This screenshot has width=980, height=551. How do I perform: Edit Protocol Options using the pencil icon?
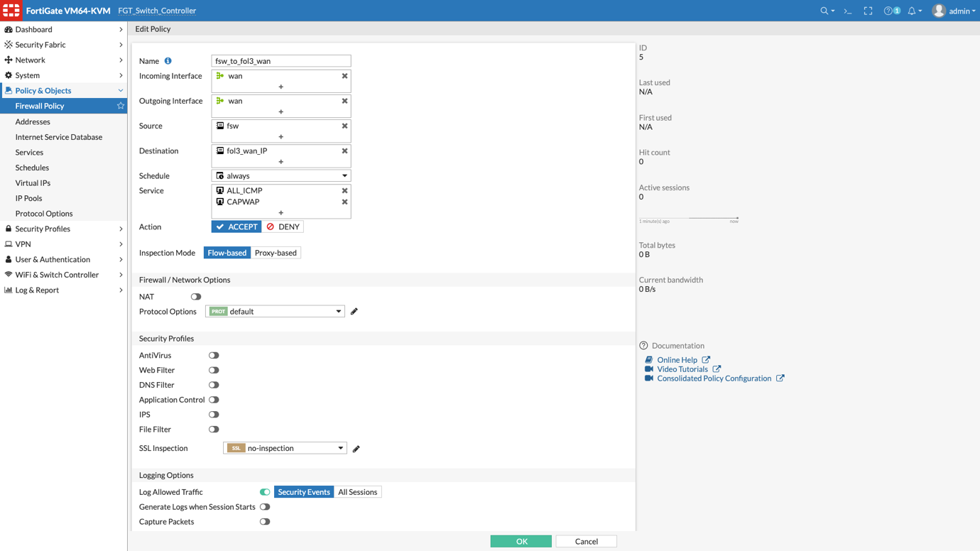point(354,311)
